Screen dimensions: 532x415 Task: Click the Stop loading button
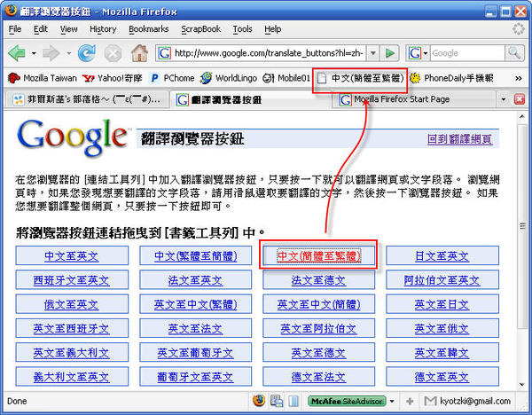pyautogui.click(x=113, y=53)
